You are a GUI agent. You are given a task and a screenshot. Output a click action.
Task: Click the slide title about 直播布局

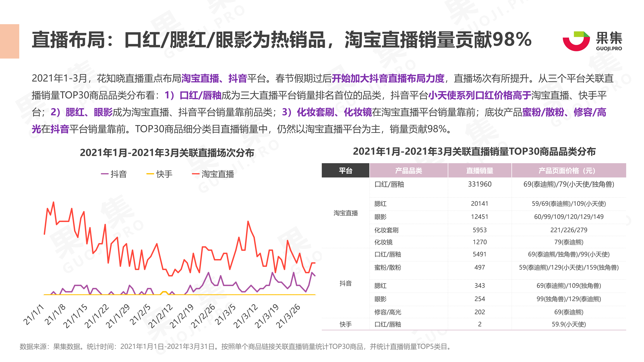(x=282, y=40)
